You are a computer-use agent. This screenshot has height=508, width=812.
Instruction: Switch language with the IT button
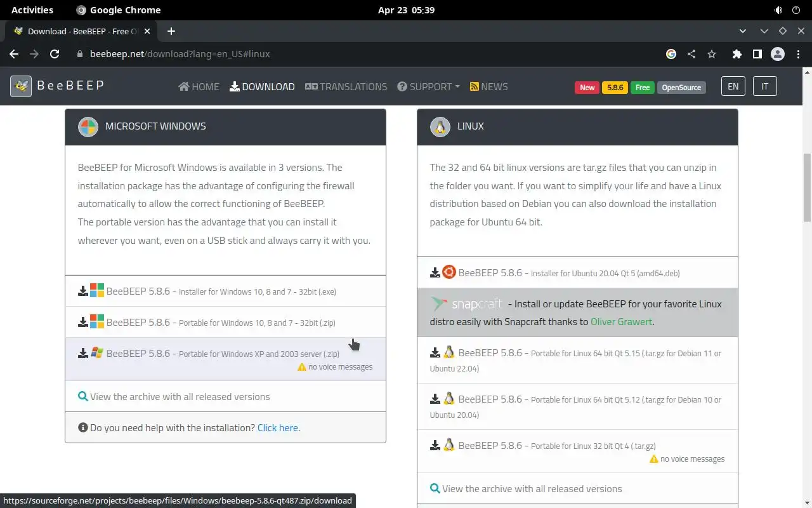(765, 86)
